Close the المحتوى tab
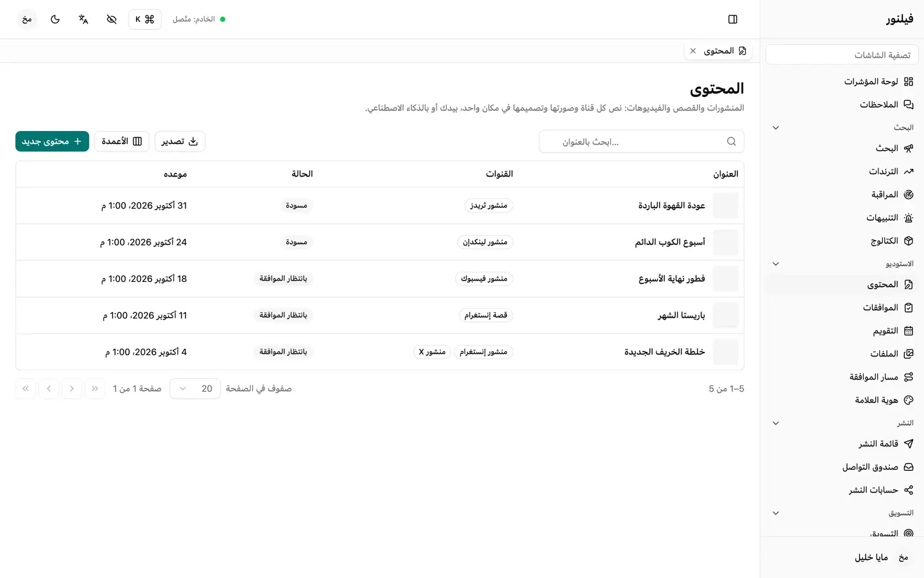The height and width of the screenshot is (578, 924). pyautogui.click(x=693, y=51)
